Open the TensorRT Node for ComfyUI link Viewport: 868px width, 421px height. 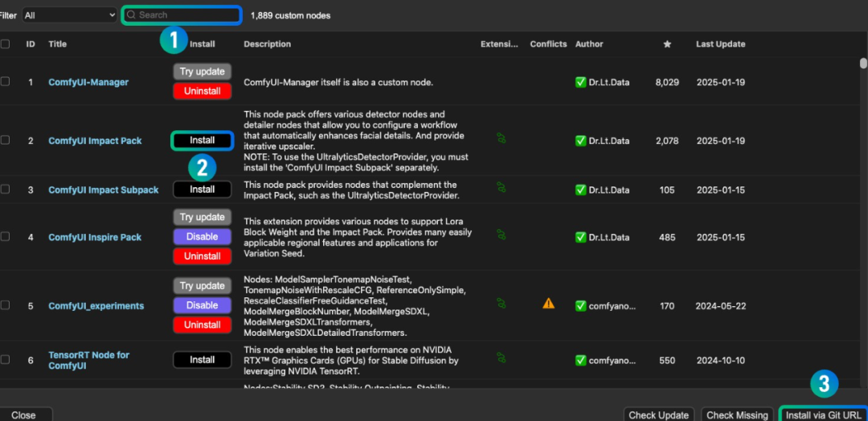pyautogui.click(x=88, y=360)
